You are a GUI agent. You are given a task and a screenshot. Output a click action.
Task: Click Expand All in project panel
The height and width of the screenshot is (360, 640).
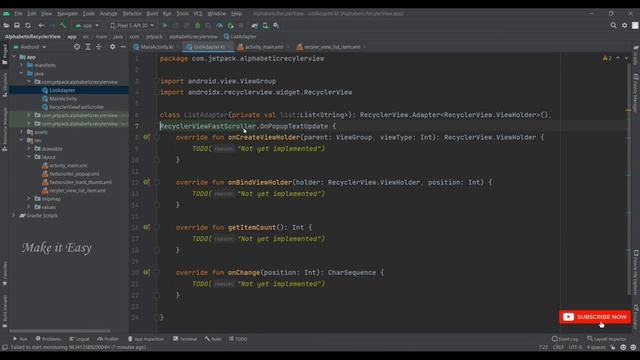[88, 47]
